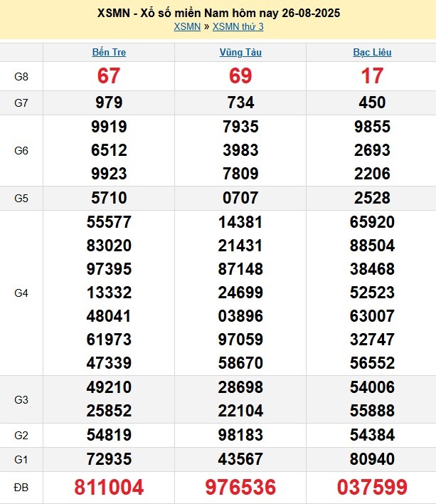Click the Bạc Liêu special prize 037599
Viewport: 436px width, 504px height.
tap(372, 488)
